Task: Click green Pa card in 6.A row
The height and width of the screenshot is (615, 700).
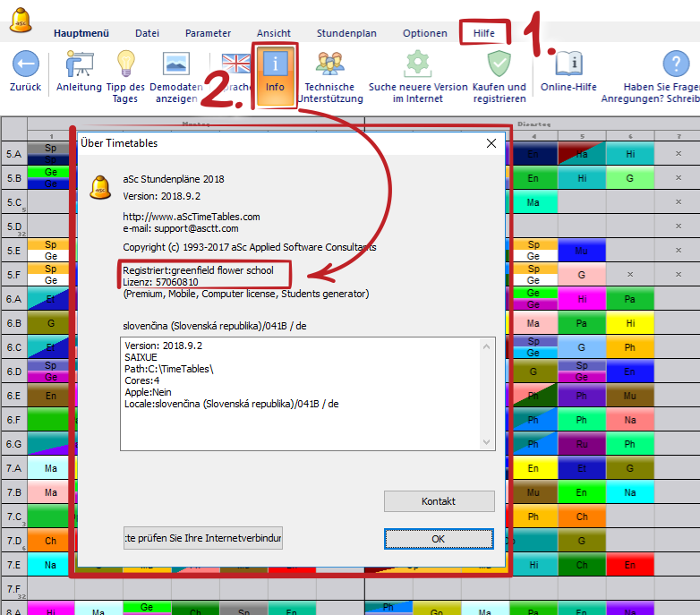Action: [x=630, y=299]
